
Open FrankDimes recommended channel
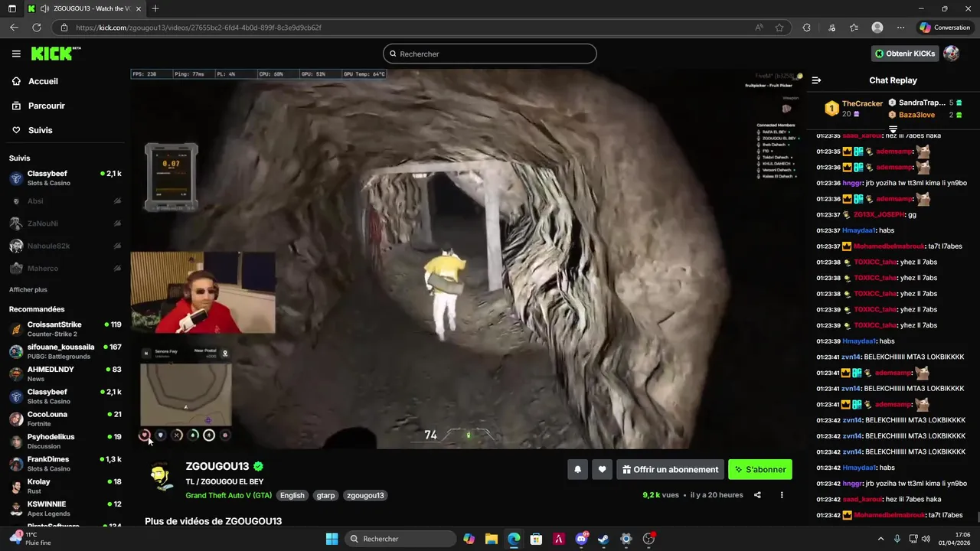click(x=65, y=464)
